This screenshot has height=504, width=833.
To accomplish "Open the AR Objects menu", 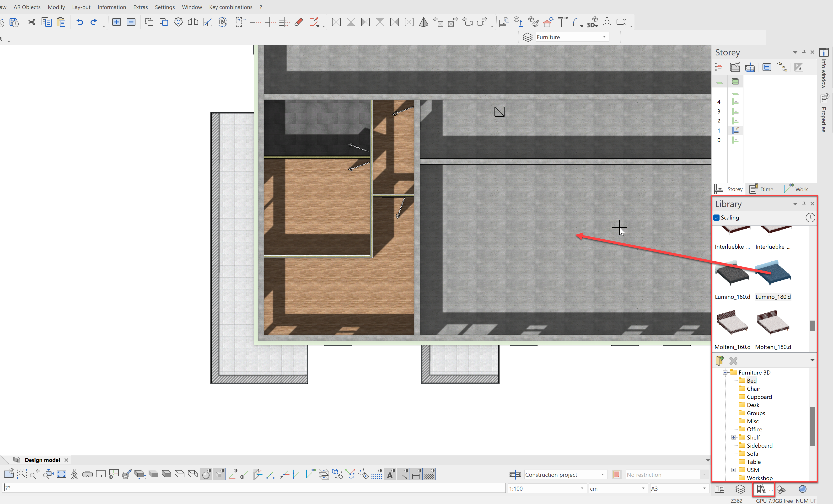I will coord(27,7).
